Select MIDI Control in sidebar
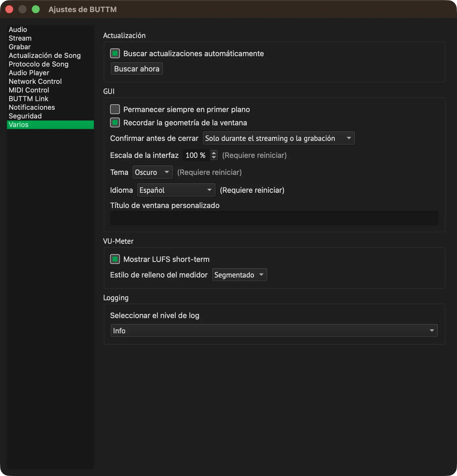Viewport: 457px width, 476px height. [50, 90]
